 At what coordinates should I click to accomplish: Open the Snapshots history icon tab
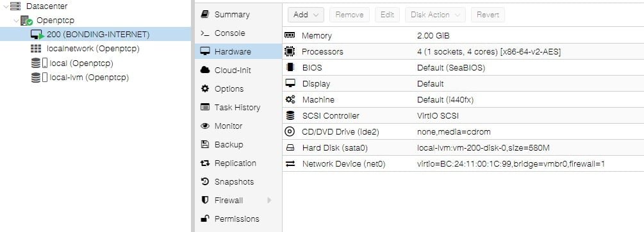204,181
